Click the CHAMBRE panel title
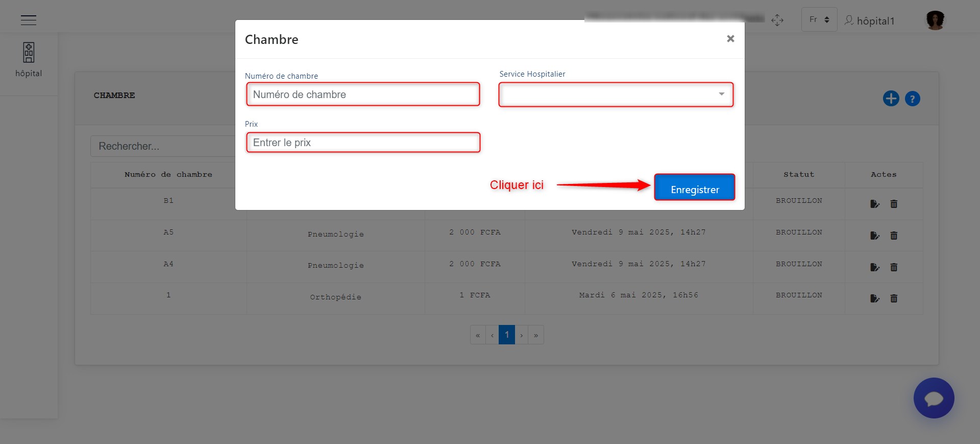 pos(114,96)
